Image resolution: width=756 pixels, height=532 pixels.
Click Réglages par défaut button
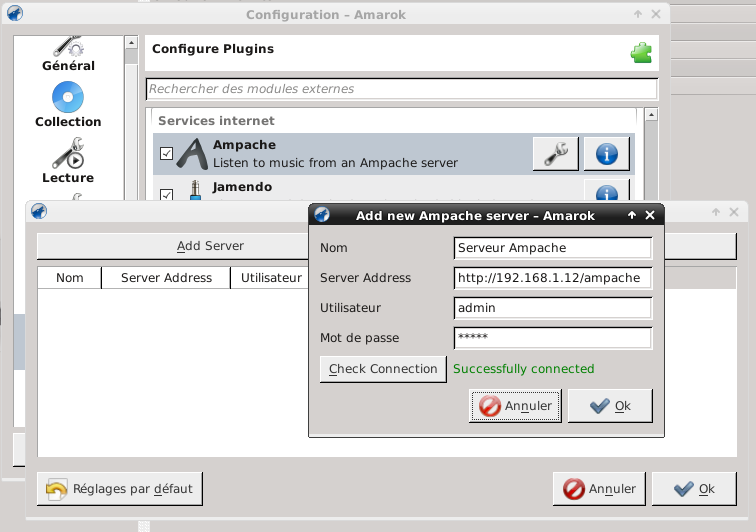[x=120, y=489]
